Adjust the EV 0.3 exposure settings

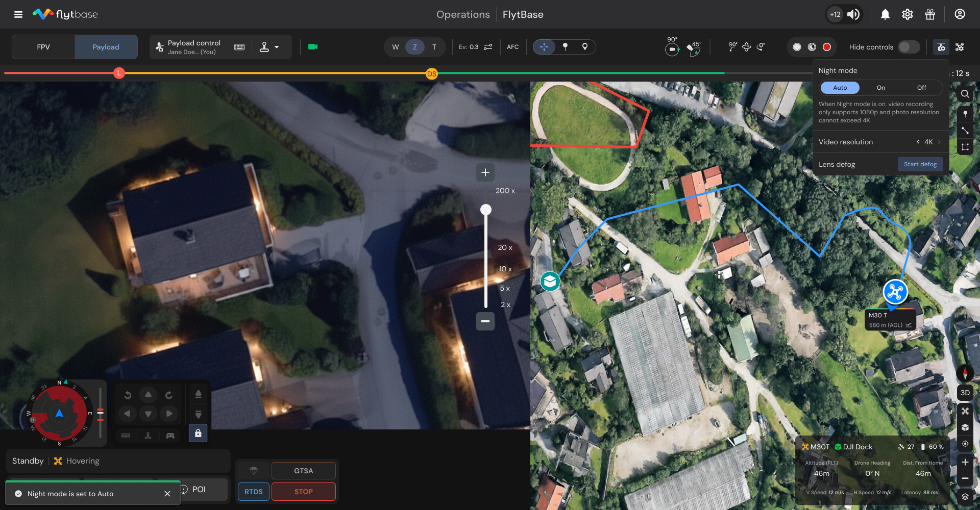(475, 47)
